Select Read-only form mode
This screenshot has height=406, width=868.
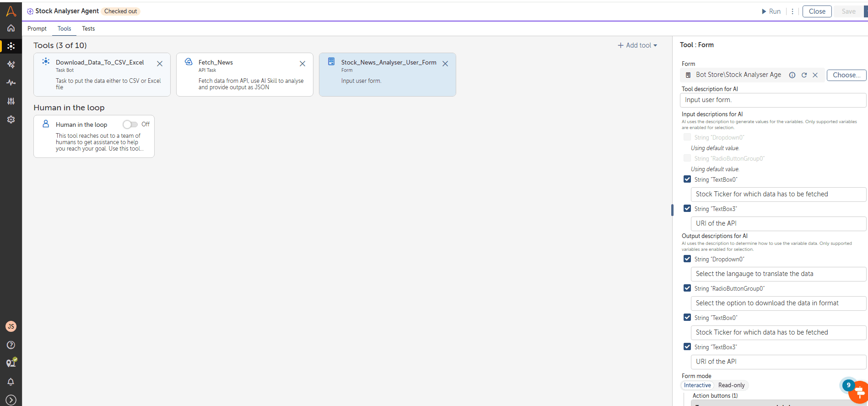(731, 385)
